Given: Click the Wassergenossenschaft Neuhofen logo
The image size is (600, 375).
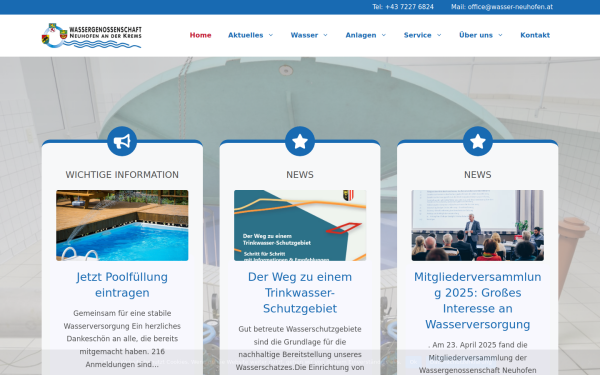Looking at the screenshot, I should (91, 36).
